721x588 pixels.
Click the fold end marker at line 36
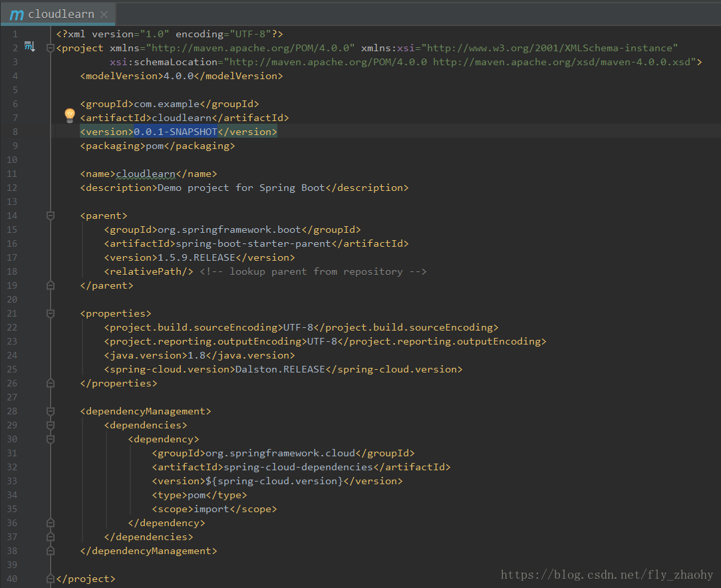(51, 523)
